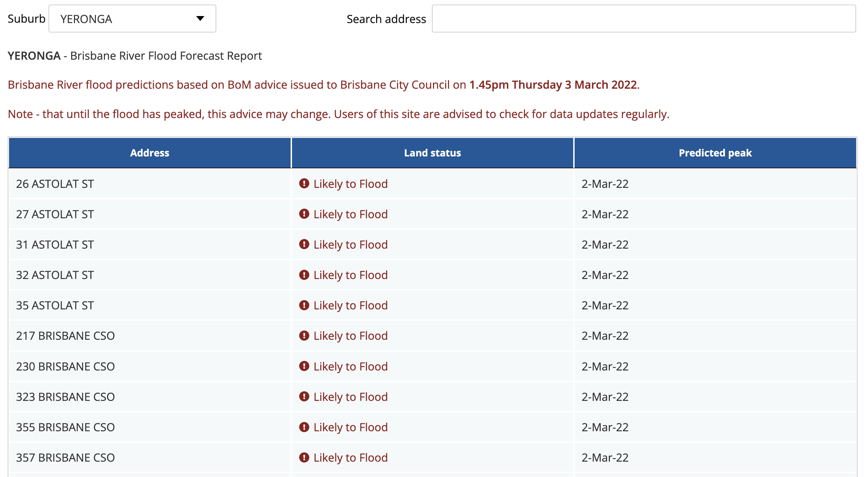The image size is (868, 477).
Task: Click alert icon for 35 ASTOLAT ST
Action: [304, 305]
